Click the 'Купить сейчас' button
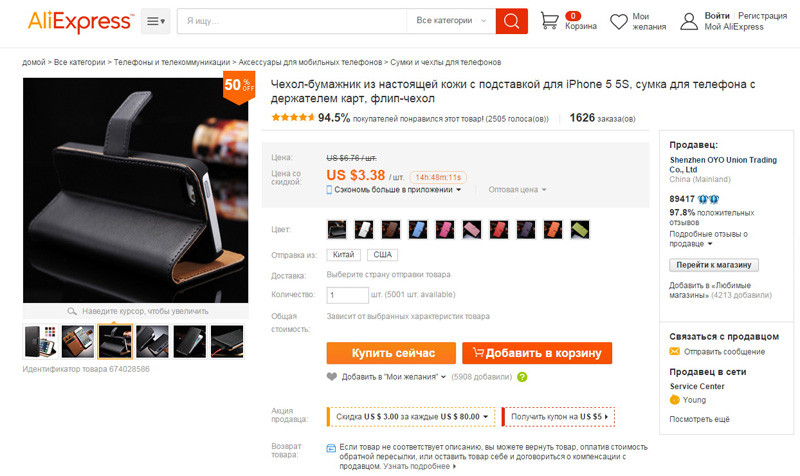This screenshot has width=800, height=476. [391, 353]
